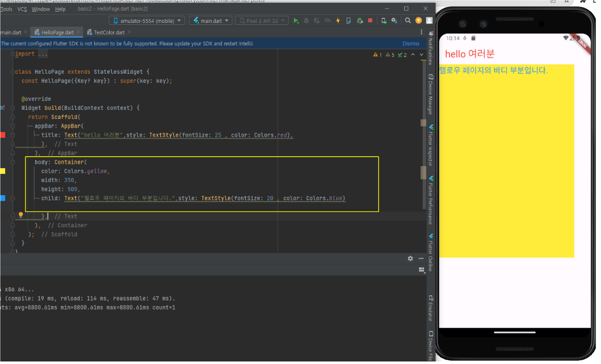The width and height of the screenshot is (601, 364).
Task: Open the VCS menu
Action: coord(22,9)
